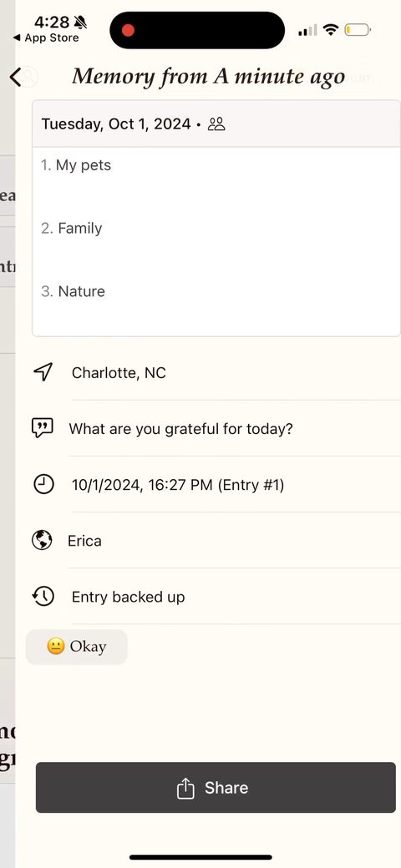Tap the share icon on Share button

coord(185,788)
